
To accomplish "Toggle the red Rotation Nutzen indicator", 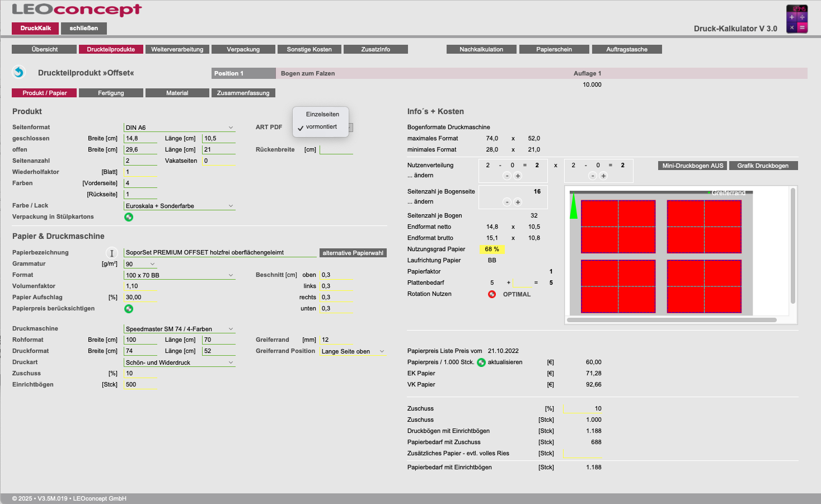I will 492,294.
